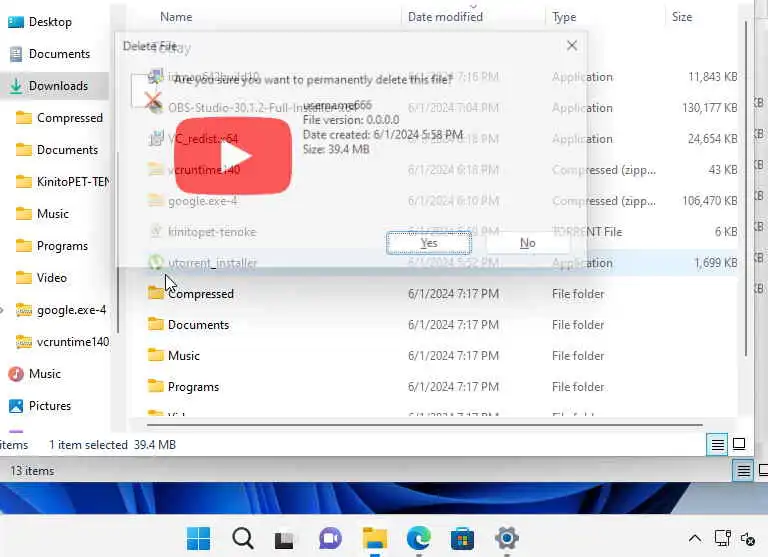Sort by Size column header
The height and width of the screenshot is (557, 768).
(x=682, y=17)
